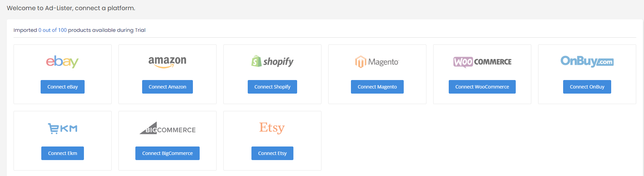Connect the OnBuy marketplace
This screenshot has width=644, height=176.
pyautogui.click(x=587, y=87)
